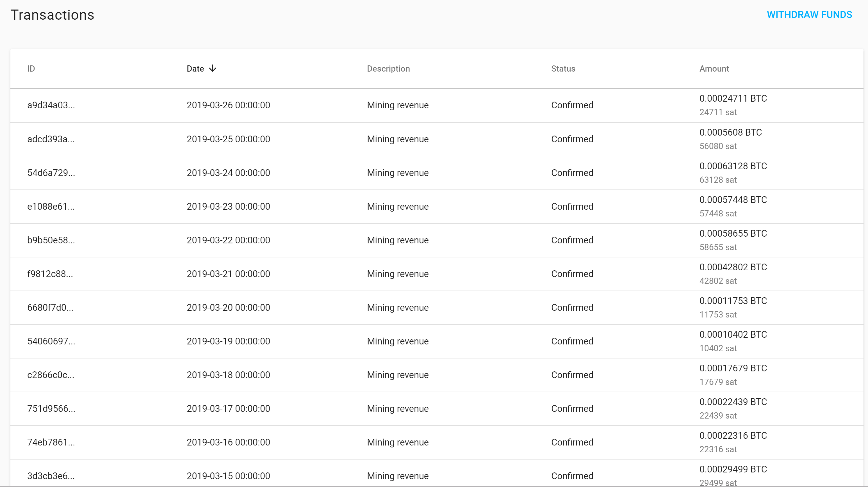Click date 2019-03-16 00:00:00
The height and width of the screenshot is (489, 868).
pos(228,442)
